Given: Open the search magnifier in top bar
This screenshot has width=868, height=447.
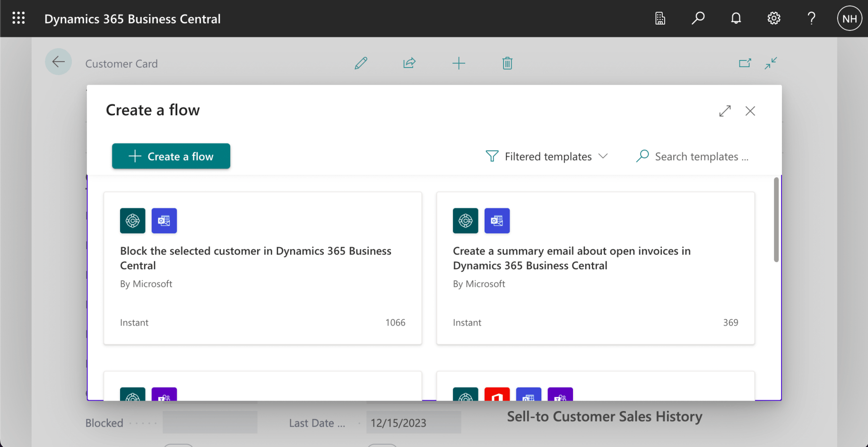Looking at the screenshot, I should (x=698, y=18).
